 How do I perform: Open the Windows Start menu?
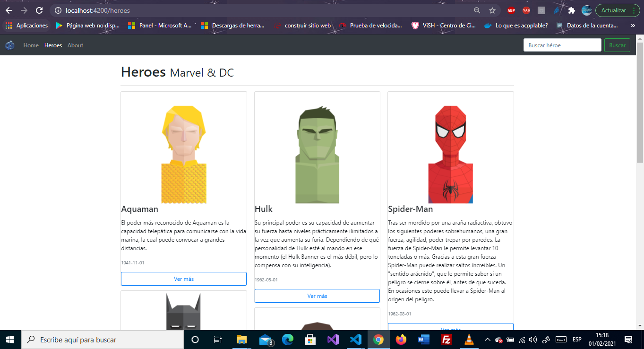point(10,340)
